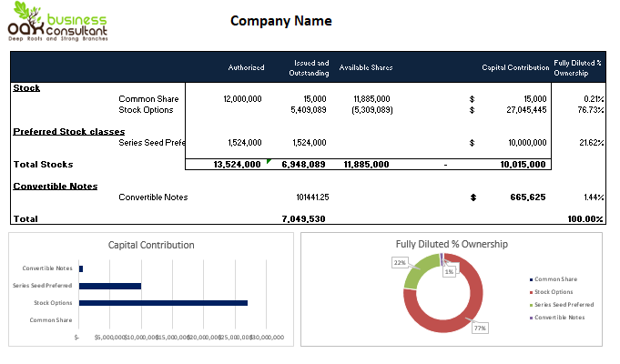Select the 7,049,530 total cell
This screenshot has height=364, width=620.
(x=305, y=219)
